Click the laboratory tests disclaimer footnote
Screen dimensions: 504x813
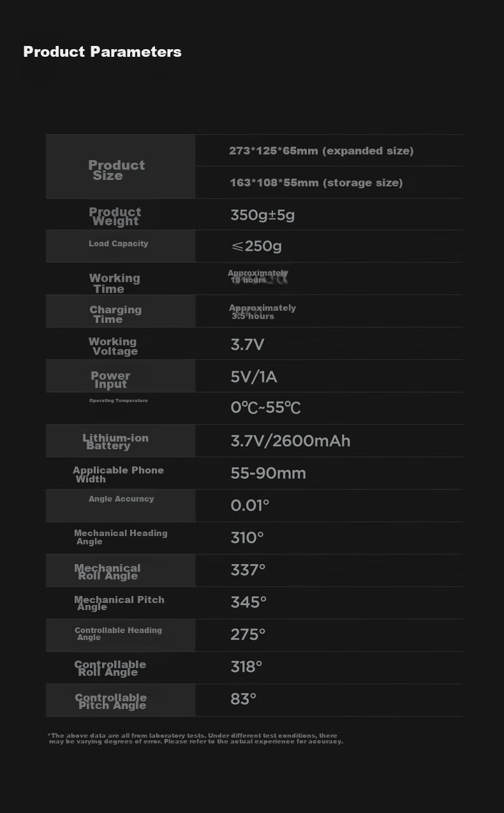(x=195, y=738)
